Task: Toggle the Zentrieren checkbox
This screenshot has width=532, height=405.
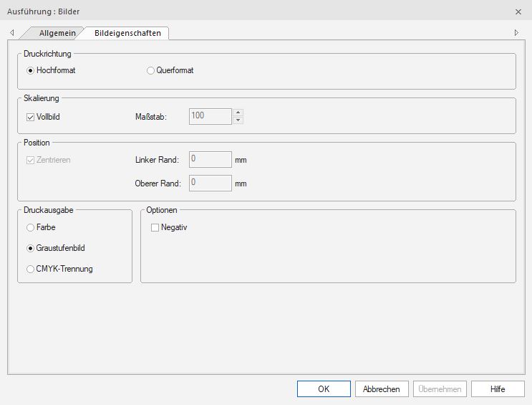Action: click(x=30, y=159)
